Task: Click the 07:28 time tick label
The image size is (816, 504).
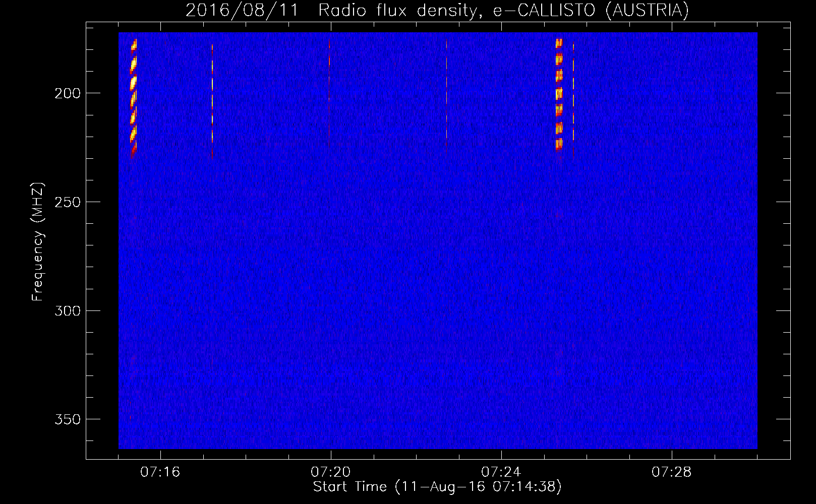Action: pos(671,472)
